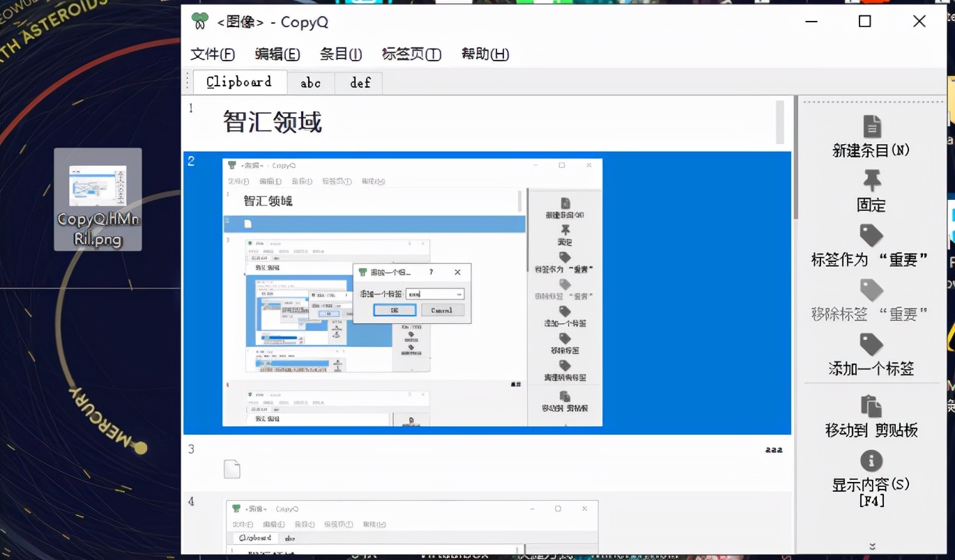Click the grayed 移除标签 "重要" icon
955x560 pixels.
click(x=871, y=290)
